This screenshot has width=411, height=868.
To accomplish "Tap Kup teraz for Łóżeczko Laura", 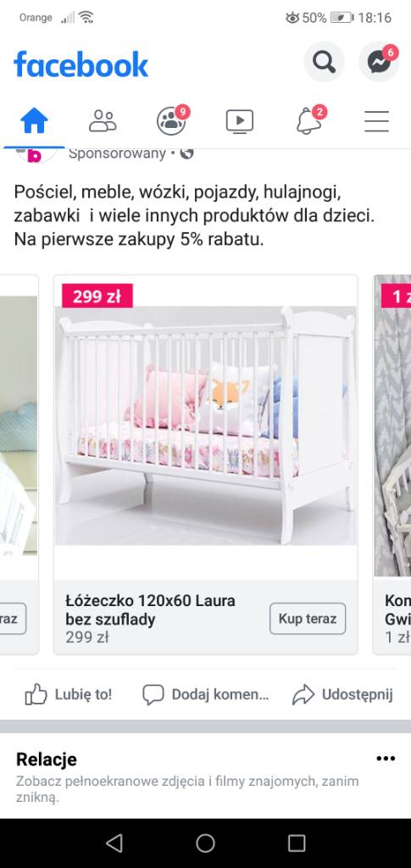I will coord(308,618).
